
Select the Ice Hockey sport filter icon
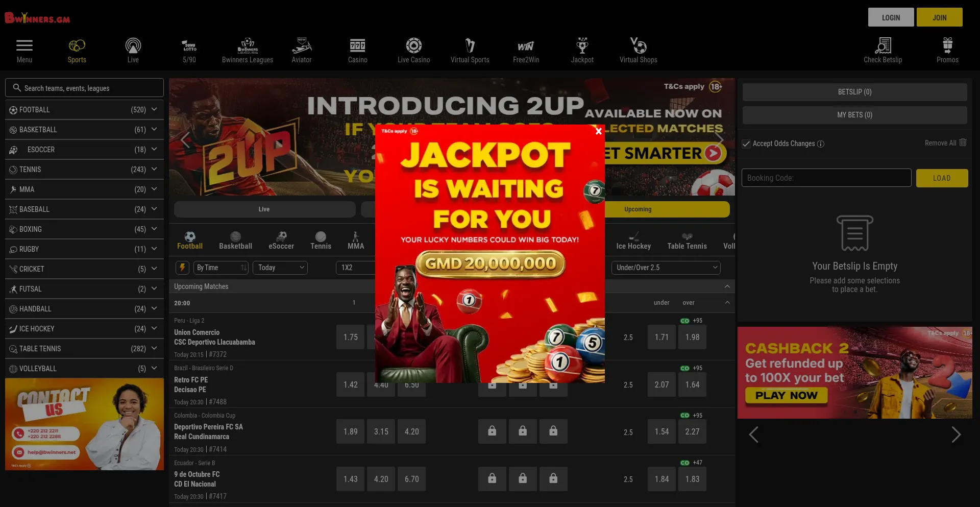633,236
